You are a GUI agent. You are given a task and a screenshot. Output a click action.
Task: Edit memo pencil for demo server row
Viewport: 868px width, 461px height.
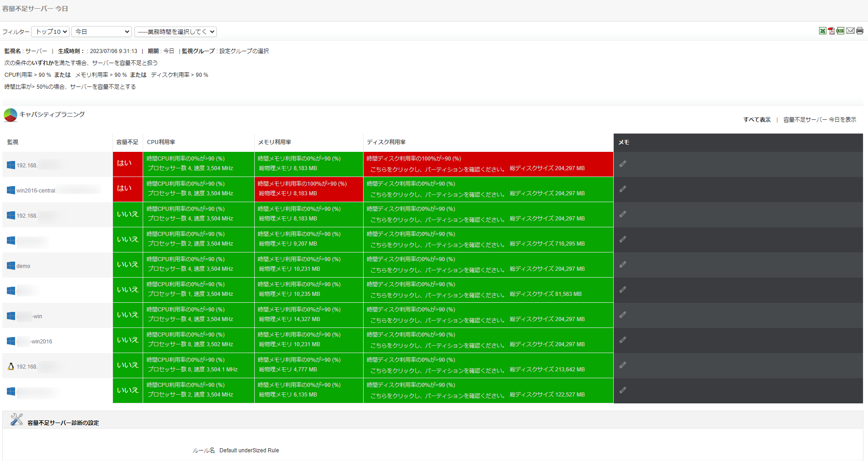623,264
